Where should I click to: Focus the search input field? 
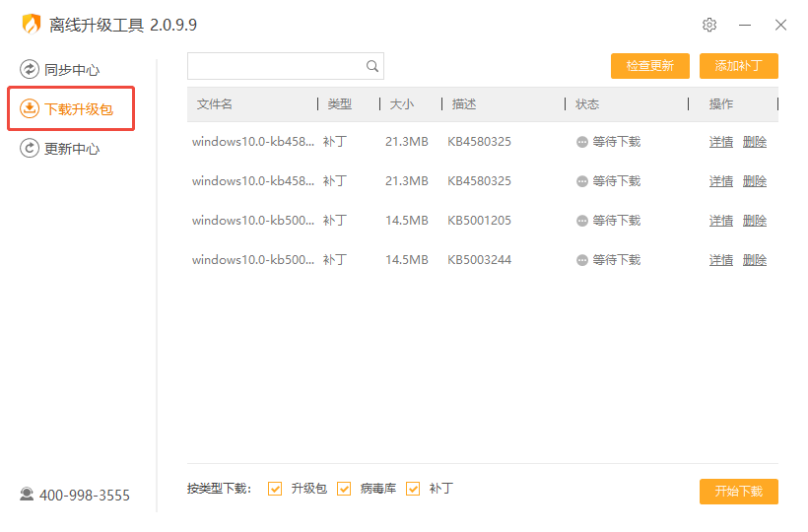[x=286, y=66]
